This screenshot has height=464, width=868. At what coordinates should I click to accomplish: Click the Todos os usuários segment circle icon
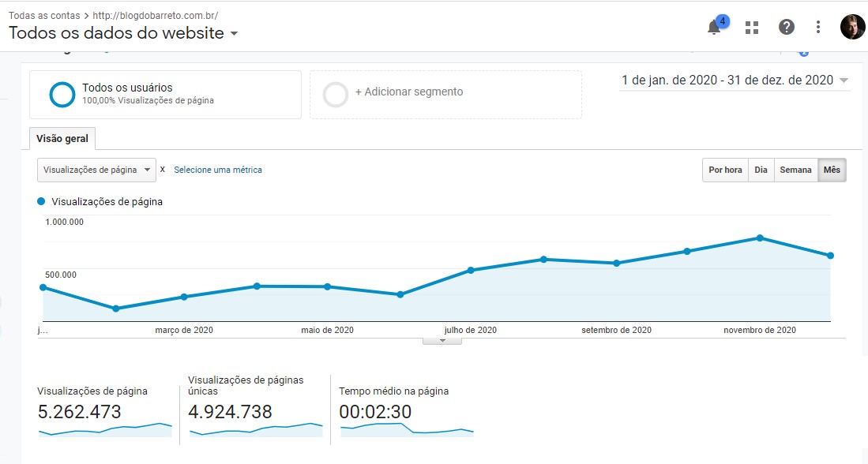(62, 94)
